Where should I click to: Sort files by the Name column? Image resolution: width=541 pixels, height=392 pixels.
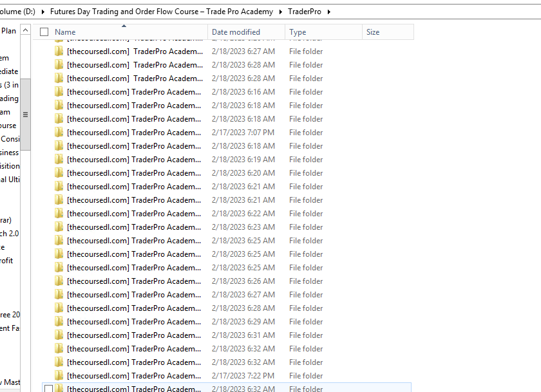(x=121, y=32)
